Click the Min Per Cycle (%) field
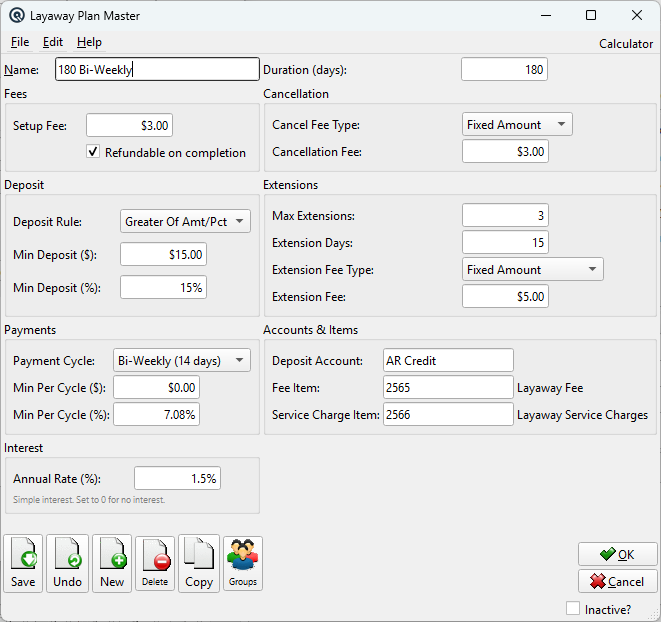The height and width of the screenshot is (622, 661). pos(156,414)
